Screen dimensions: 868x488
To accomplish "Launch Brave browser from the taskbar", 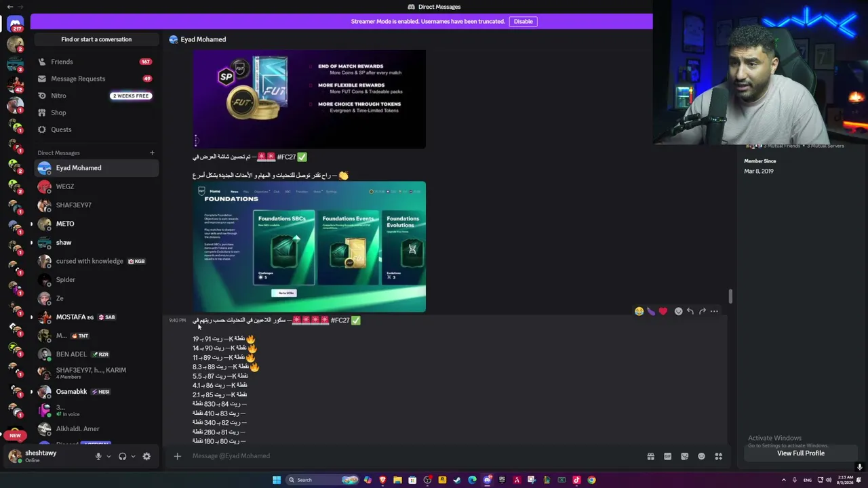I will point(382,480).
